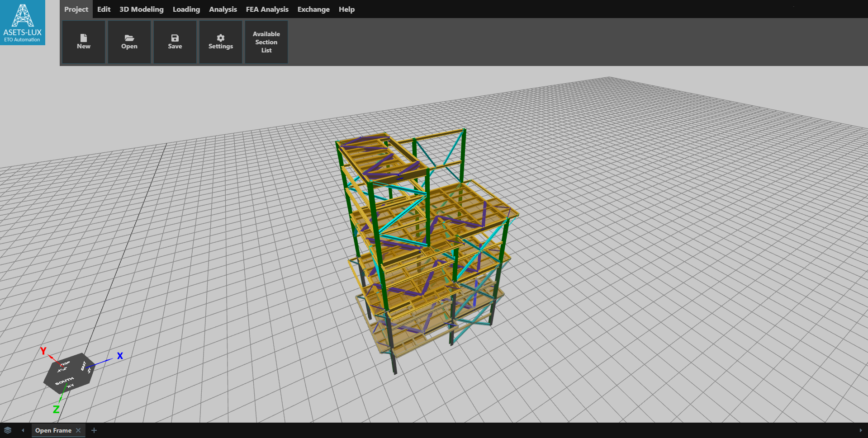Open the 3D Modeling menu
Viewport: 868px width, 438px height.
pyautogui.click(x=141, y=9)
